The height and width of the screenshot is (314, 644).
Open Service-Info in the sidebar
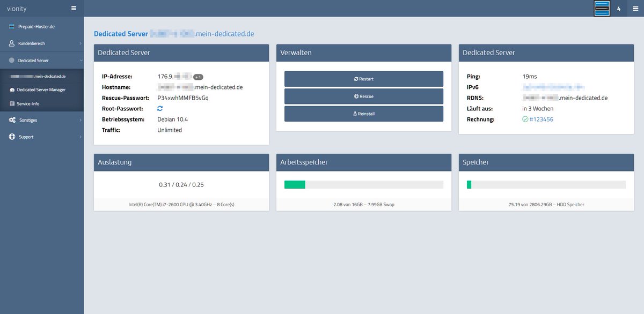click(28, 103)
